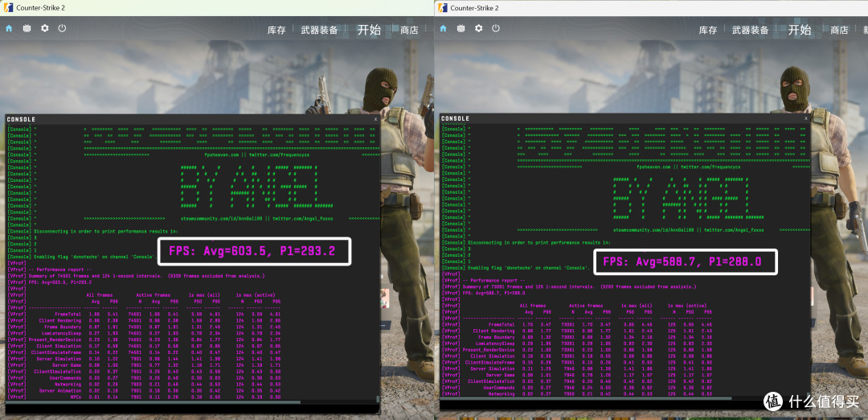
Task: Open 库存 menu in left window
Action: pos(276,30)
